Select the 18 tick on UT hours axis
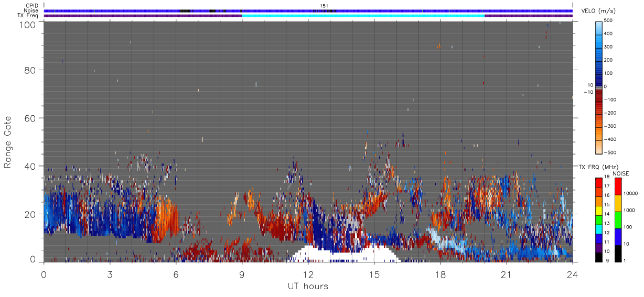The width and height of the screenshot is (644, 297). (440, 274)
